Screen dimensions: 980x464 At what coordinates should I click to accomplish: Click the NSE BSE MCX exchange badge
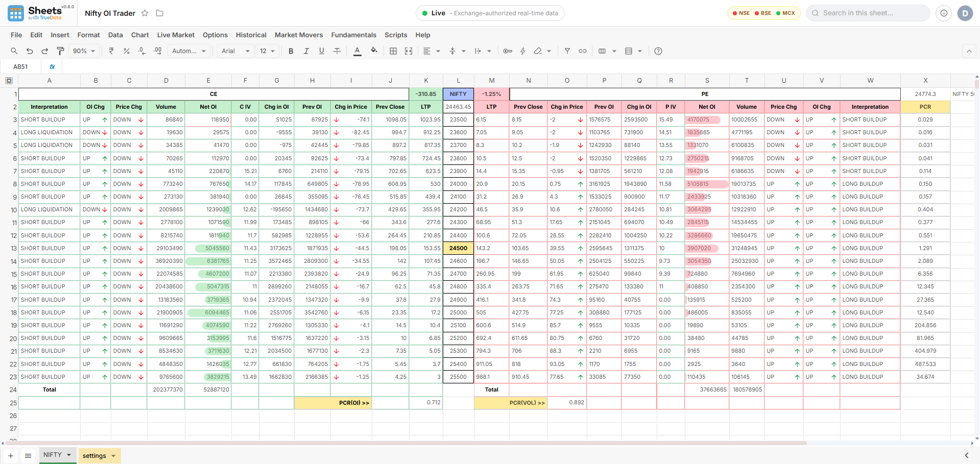pos(763,13)
